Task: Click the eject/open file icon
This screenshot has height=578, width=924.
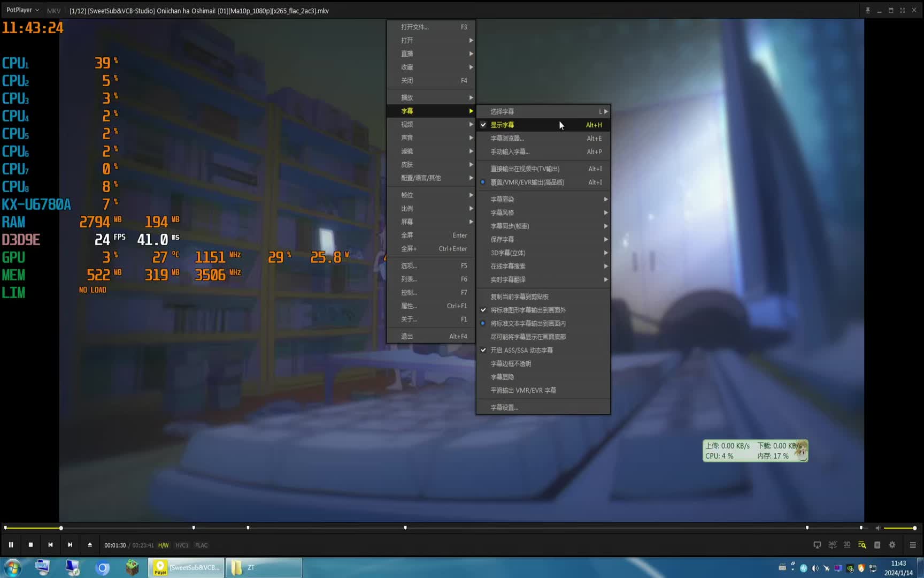Action: (90, 545)
